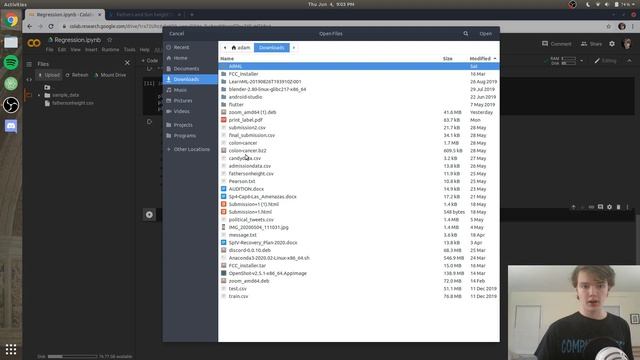Click the Chrome reload button

[x=51, y=26]
